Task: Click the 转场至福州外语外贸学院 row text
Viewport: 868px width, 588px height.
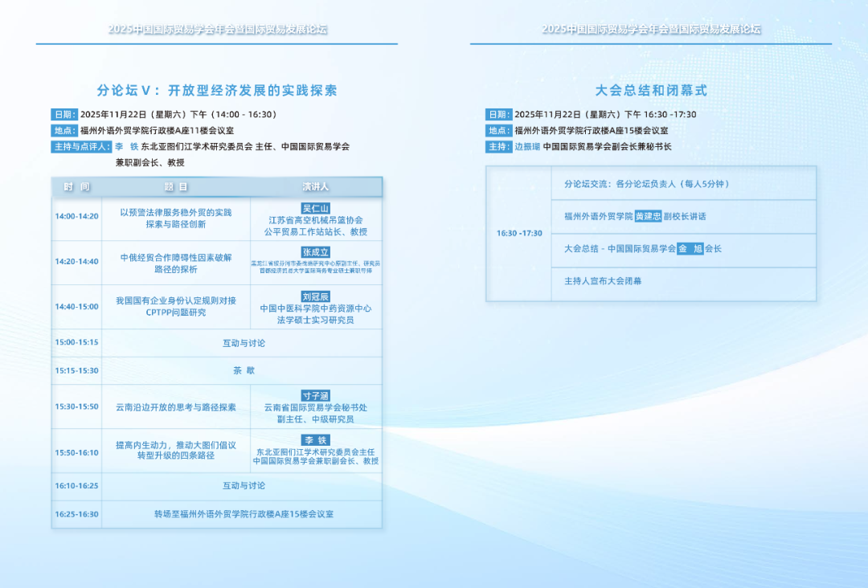Action: coord(244,514)
